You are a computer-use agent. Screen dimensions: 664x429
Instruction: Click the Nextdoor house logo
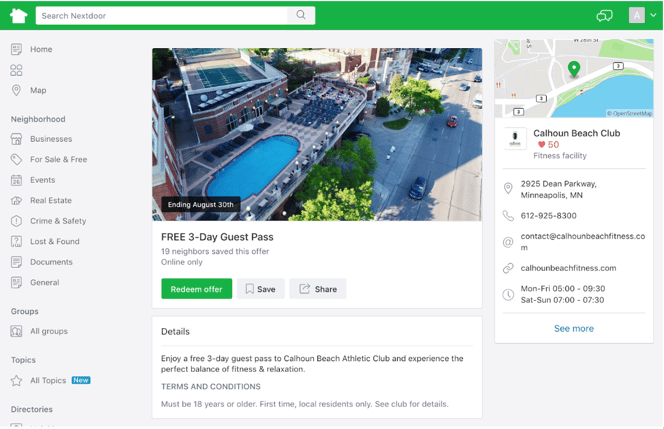click(x=18, y=16)
